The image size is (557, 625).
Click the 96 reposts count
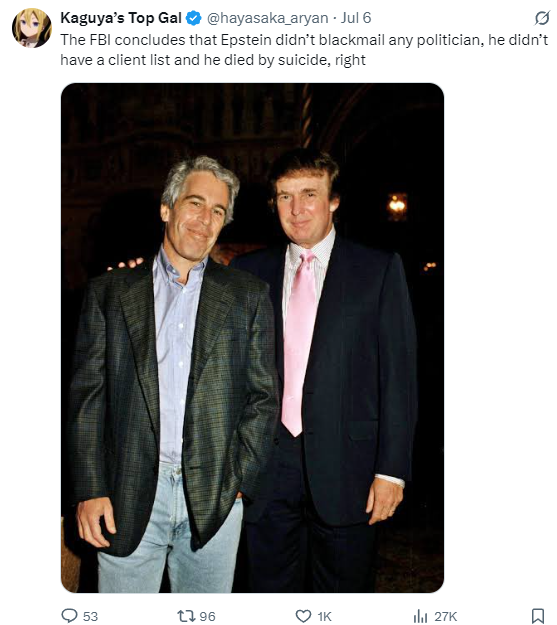[x=207, y=617]
